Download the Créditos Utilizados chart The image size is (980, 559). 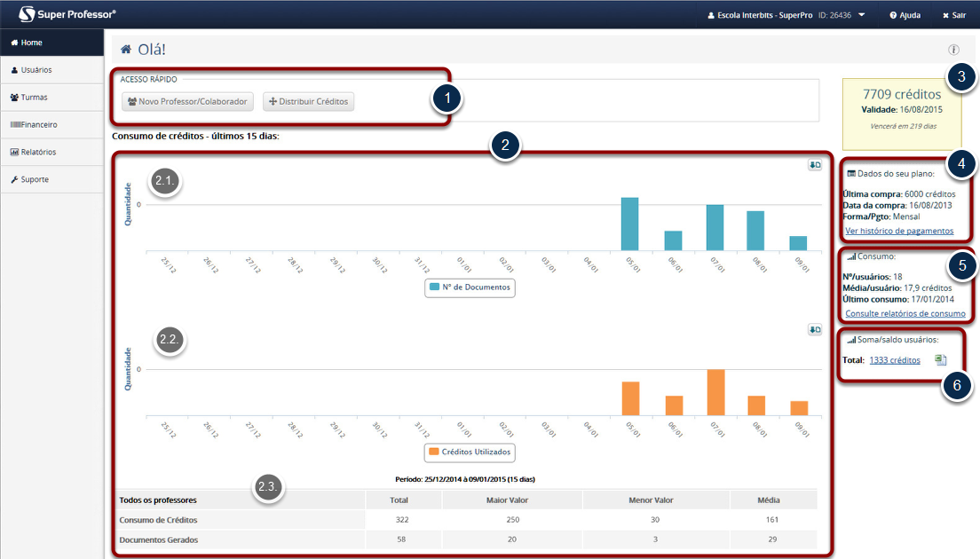[814, 329]
